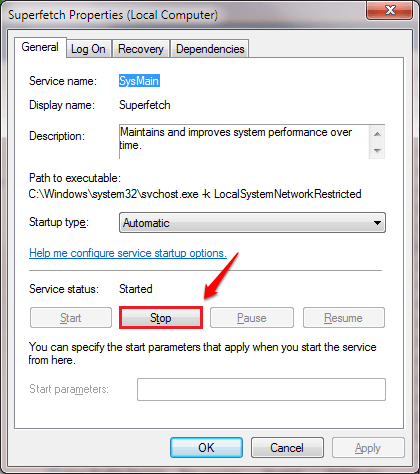This screenshot has height=474, width=420.
Task: Select the Dependencies tab
Action: 210,49
